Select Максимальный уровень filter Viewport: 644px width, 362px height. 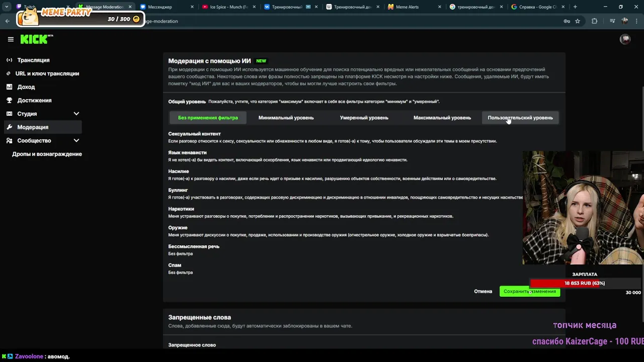442,118
